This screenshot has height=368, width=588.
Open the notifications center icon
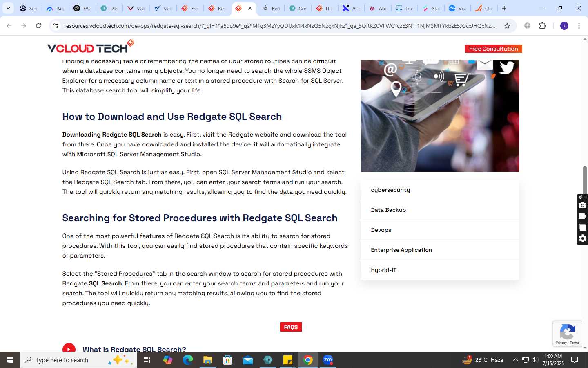coord(575,360)
